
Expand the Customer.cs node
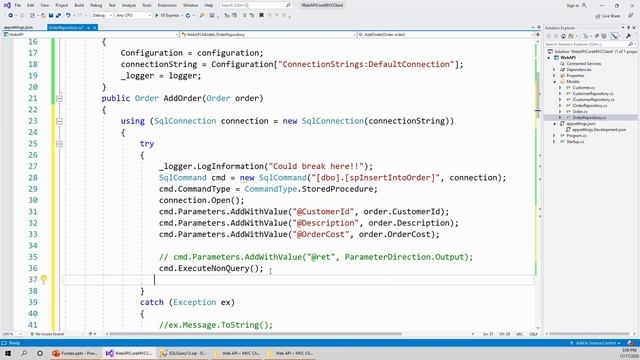pos(560,88)
